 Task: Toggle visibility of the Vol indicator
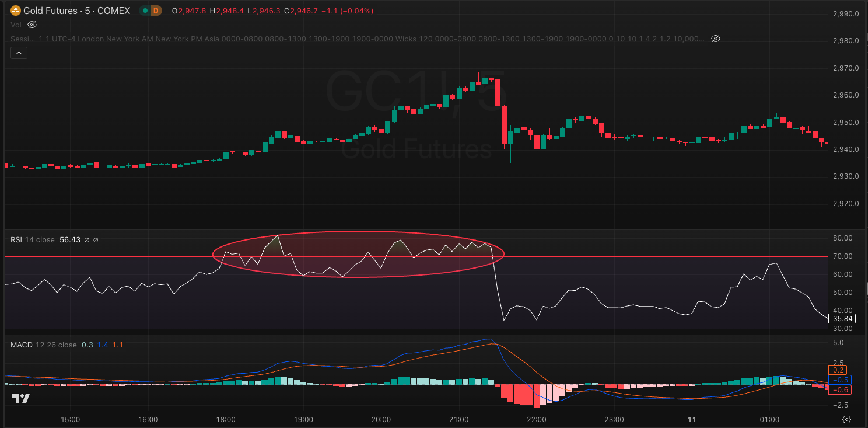(32, 25)
